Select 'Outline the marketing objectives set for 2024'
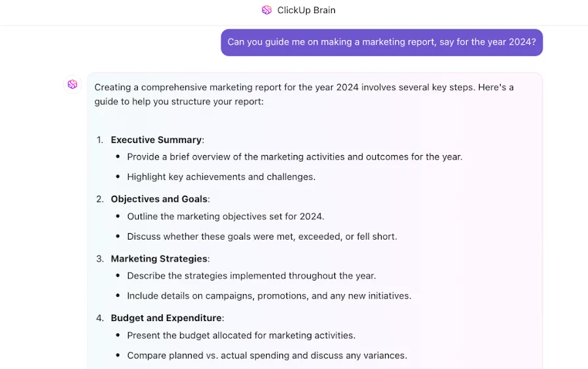The image size is (588, 369). point(225,217)
